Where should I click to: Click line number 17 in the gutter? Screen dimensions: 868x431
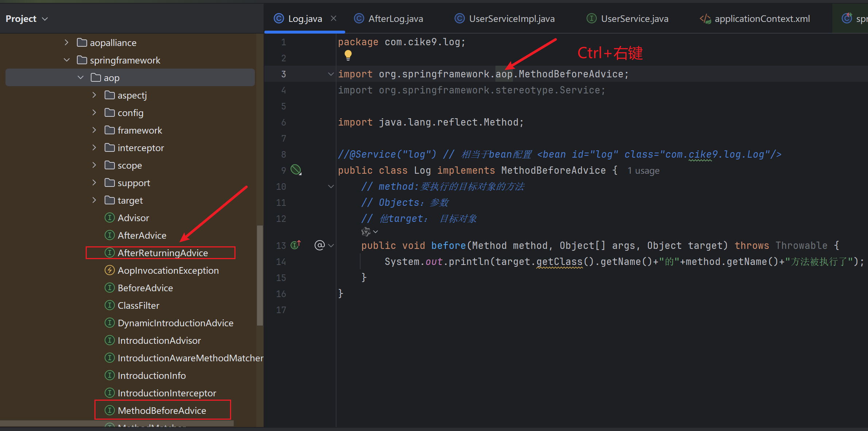pos(281,310)
